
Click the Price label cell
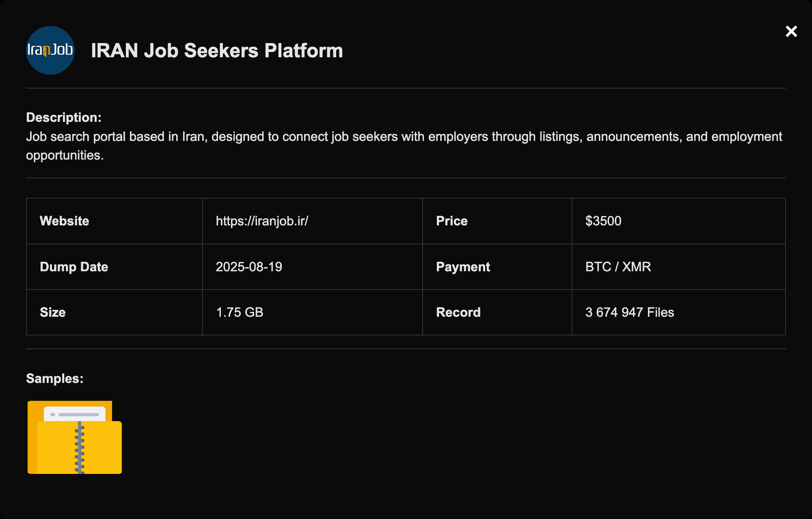451,221
